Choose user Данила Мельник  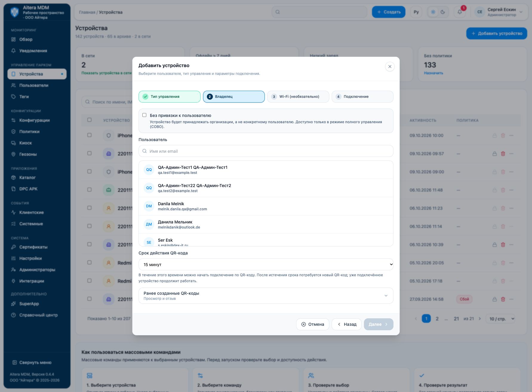click(266, 224)
